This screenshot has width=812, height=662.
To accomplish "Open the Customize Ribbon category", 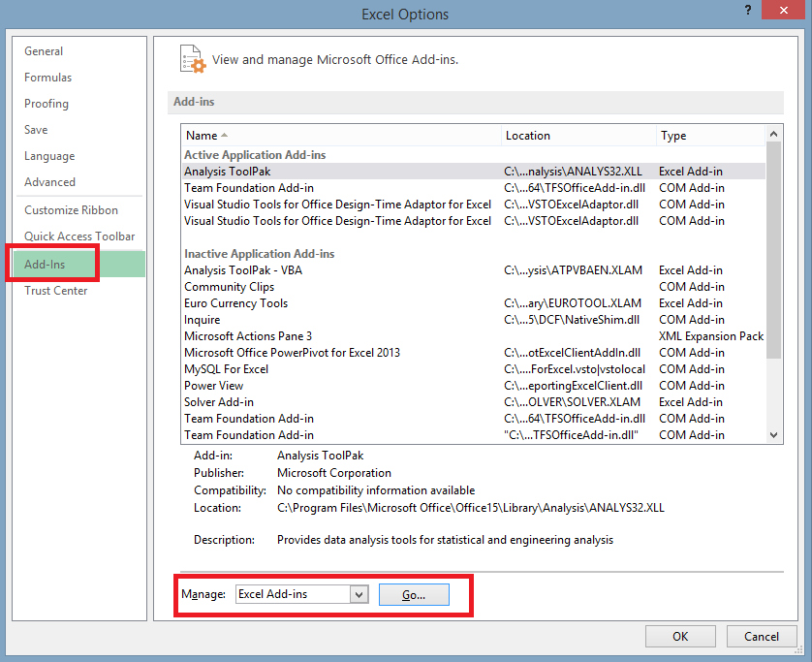I will [71, 210].
